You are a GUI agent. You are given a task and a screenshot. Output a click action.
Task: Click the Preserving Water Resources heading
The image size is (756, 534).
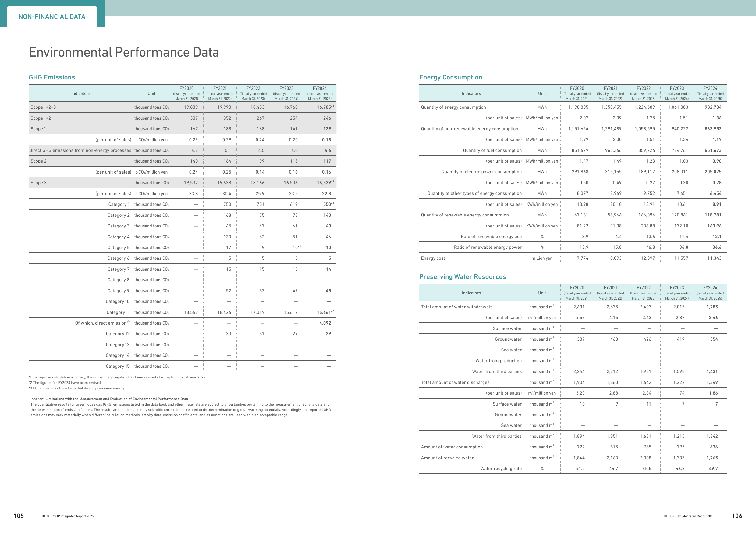pos(462,277)
